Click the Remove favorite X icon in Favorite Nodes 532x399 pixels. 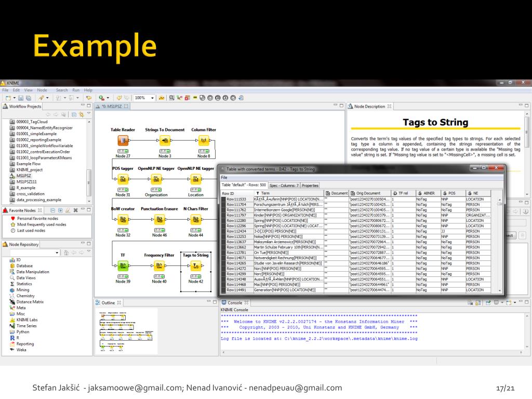click(76, 210)
